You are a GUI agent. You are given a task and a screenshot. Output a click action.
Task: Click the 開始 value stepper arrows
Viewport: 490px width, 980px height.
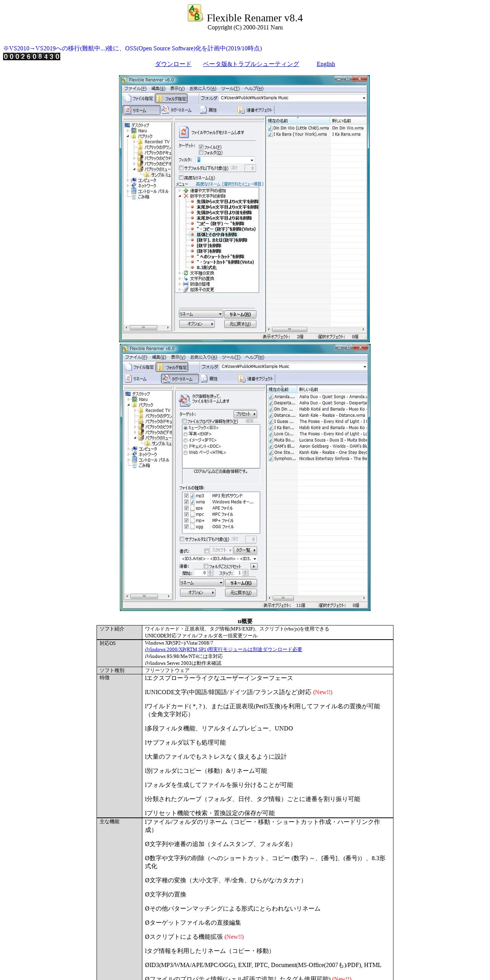pyautogui.click(x=210, y=573)
